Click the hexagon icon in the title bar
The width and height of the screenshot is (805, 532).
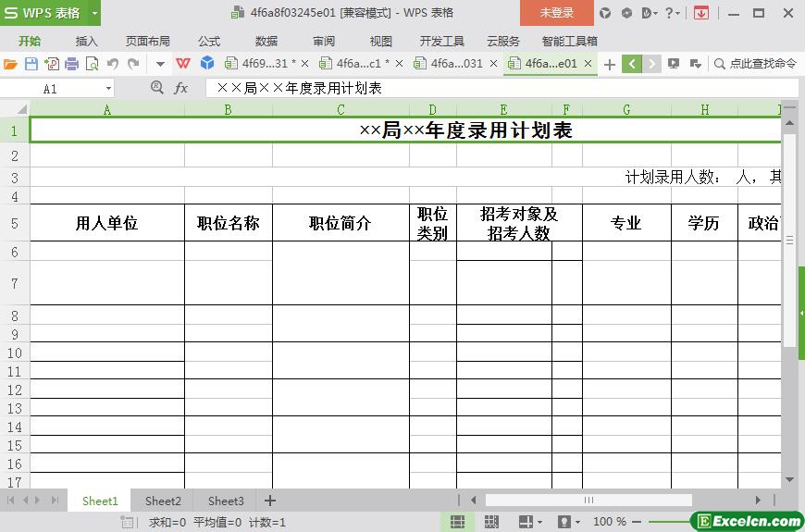point(626,13)
